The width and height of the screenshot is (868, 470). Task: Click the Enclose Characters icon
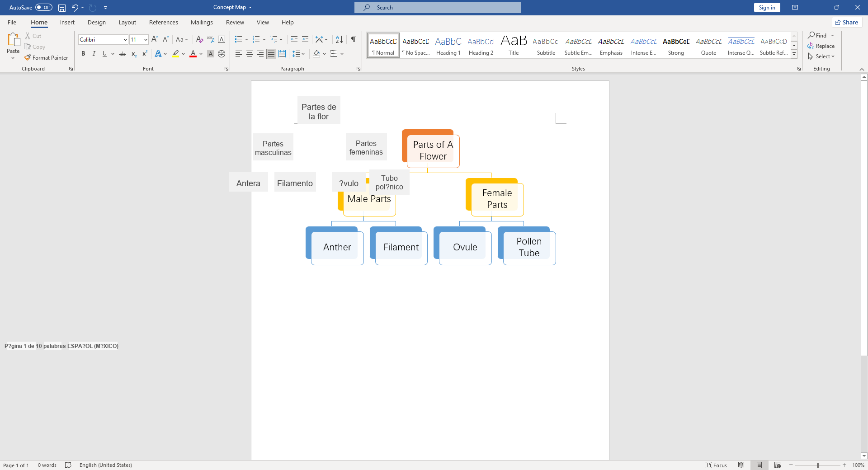click(x=222, y=54)
